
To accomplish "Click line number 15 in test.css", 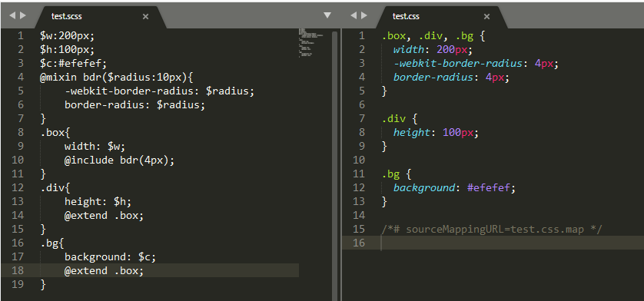I will tap(359, 229).
